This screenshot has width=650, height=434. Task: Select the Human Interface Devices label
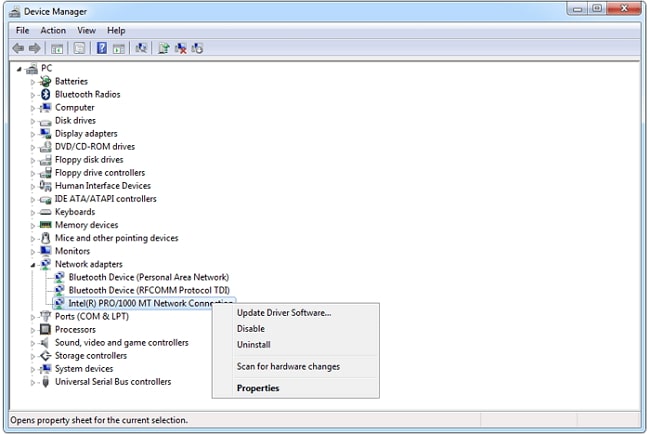(x=103, y=186)
